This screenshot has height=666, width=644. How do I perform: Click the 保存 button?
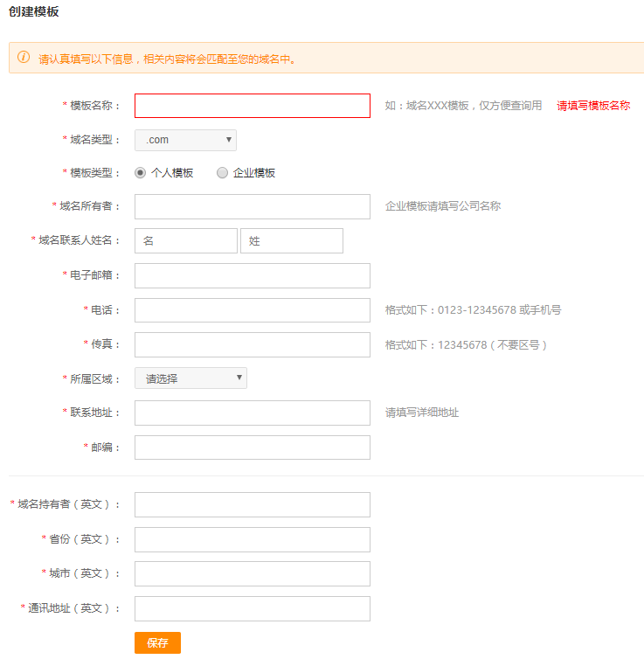click(x=157, y=642)
